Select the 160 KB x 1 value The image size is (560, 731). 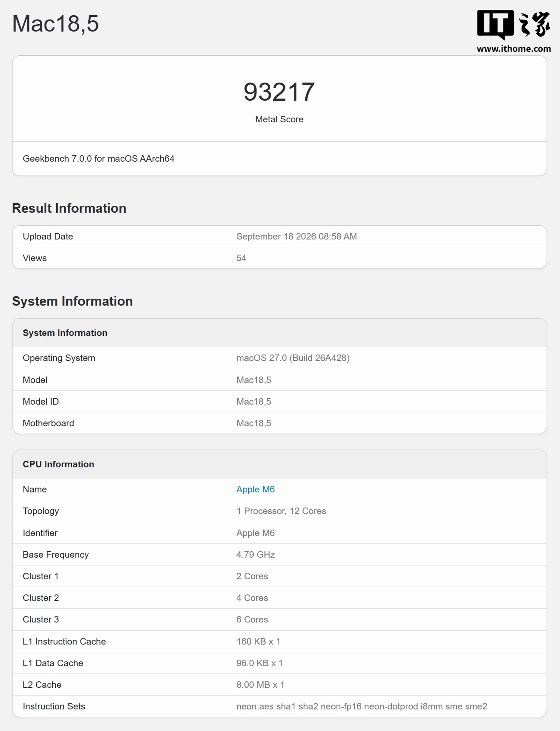[x=258, y=642]
